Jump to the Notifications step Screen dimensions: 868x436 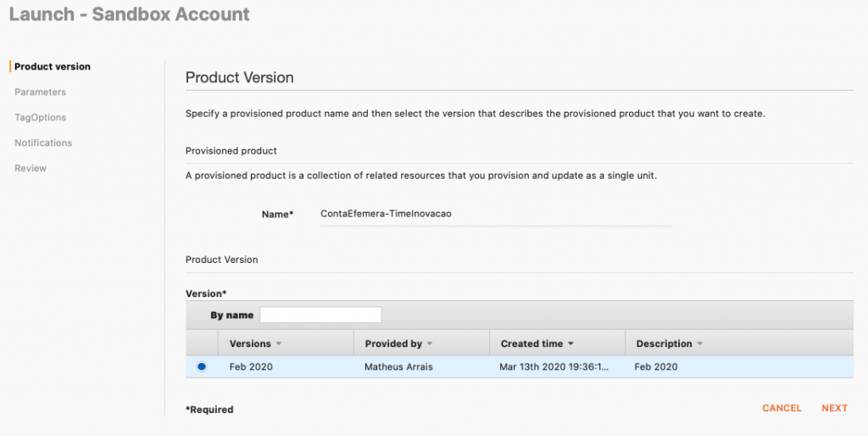[x=43, y=143]
